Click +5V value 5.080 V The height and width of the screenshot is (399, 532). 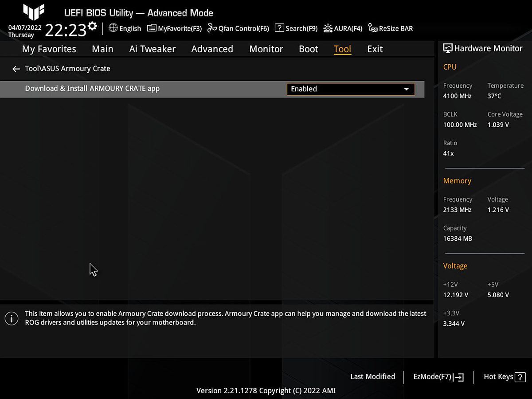pyautogui.click(x=498, y=295)
